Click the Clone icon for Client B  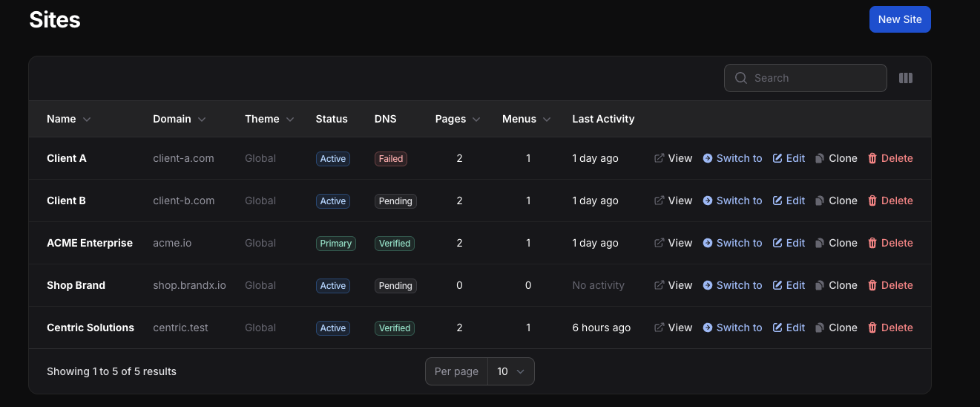point(820,201)
